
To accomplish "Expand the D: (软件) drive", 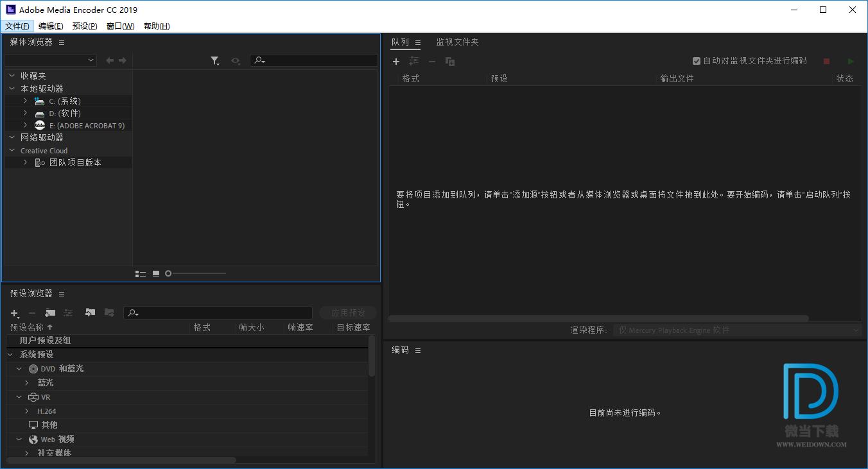I will pos(25,113).
